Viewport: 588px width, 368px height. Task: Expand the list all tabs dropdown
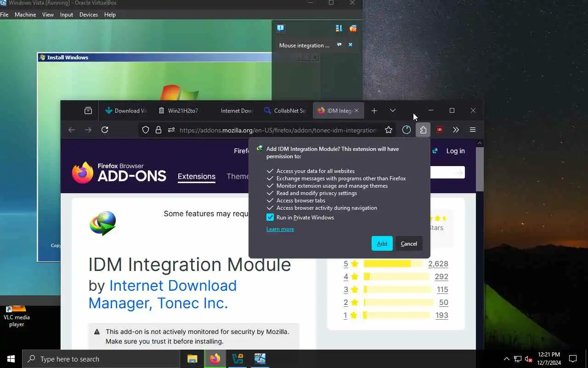(x=393, y=110)
